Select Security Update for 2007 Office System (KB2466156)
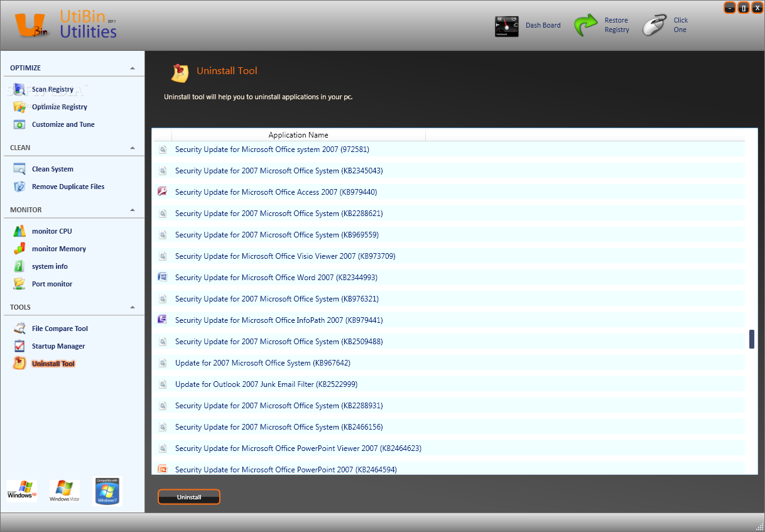 pyautogui.click(x=279, y=427)
